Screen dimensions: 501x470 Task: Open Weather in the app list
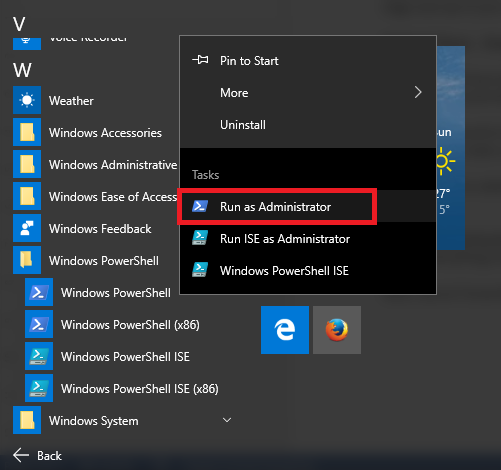point(71,101)
